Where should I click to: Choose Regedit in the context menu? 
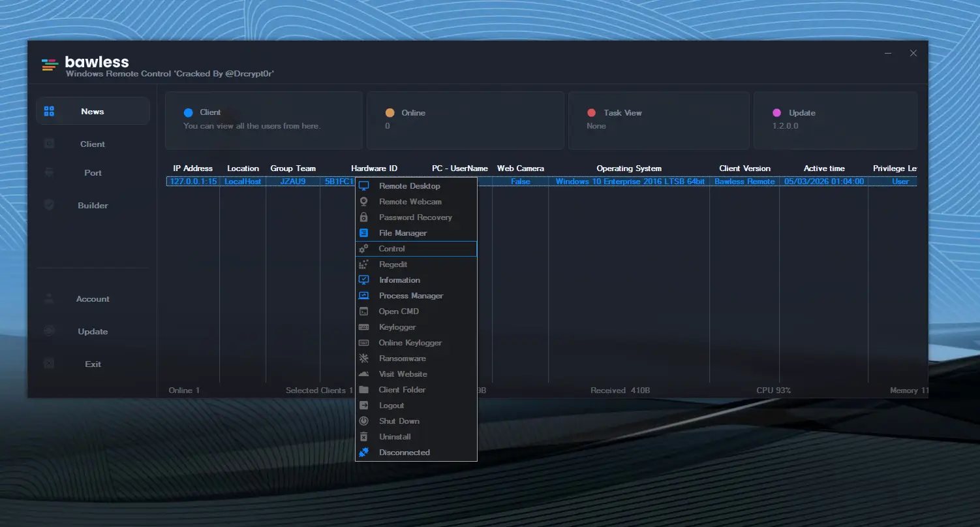393,264
